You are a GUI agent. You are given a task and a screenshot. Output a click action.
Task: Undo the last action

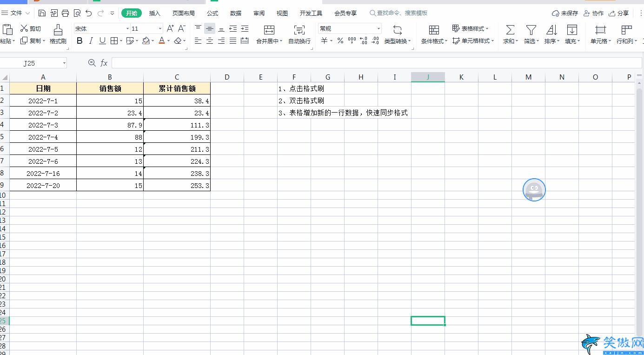pos(89,13)
